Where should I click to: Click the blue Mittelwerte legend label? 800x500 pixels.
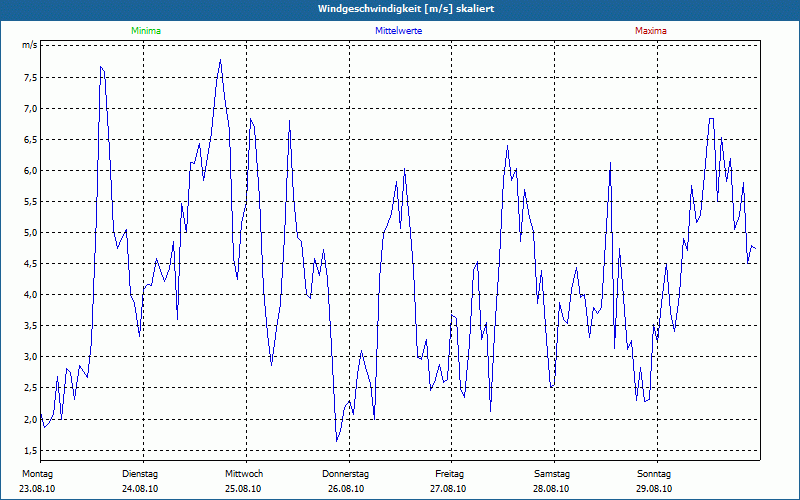[x=398, y=31]
